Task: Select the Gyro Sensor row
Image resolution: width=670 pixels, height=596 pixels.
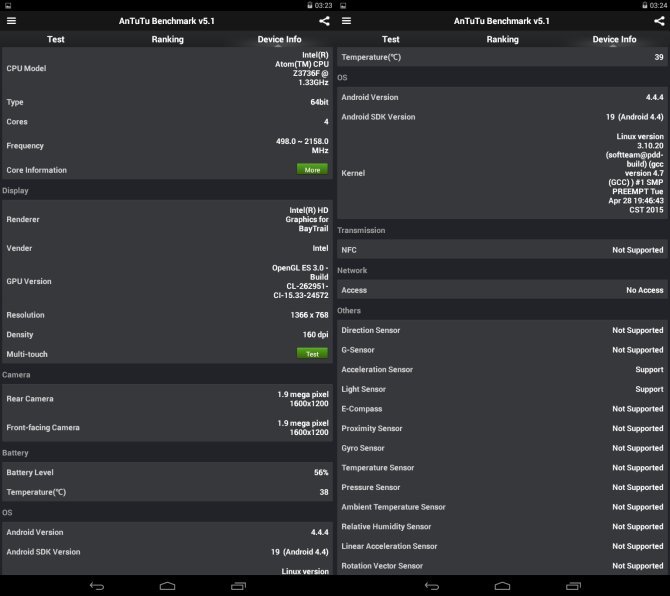Action: (502, 448)
